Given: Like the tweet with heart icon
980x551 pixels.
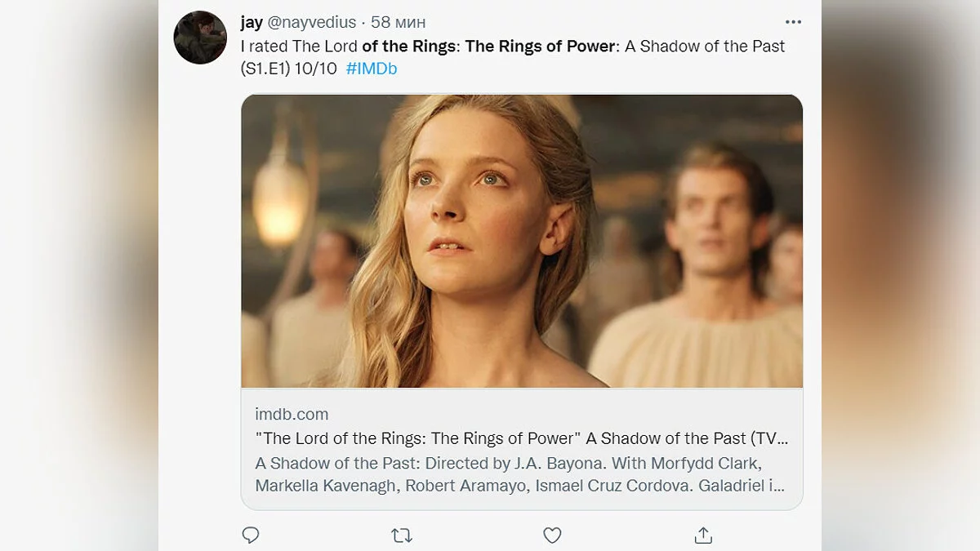Looking at the screenshot, I should pos(552,535).
